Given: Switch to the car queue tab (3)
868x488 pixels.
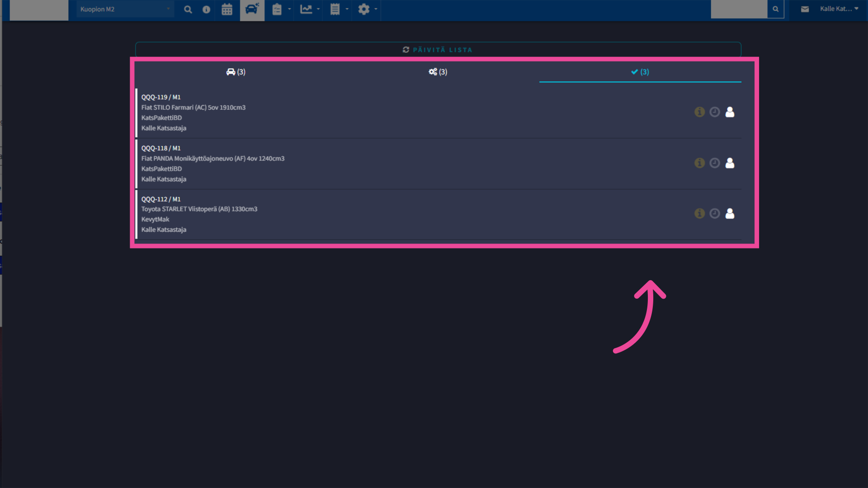Looking at the screenshot, I should pyautogui.click(x=236, y=72).
